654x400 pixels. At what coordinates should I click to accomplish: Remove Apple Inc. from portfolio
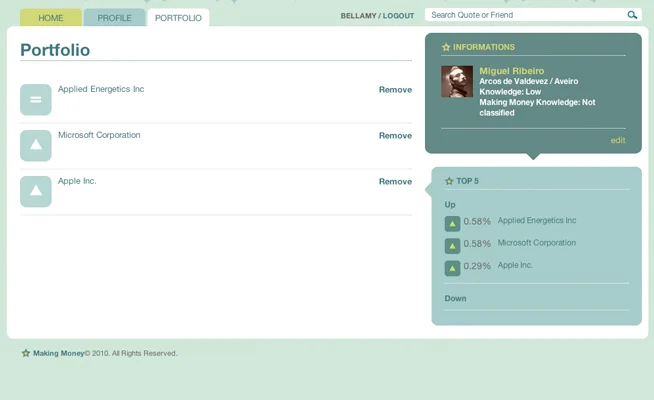click(x=395, y=181)
